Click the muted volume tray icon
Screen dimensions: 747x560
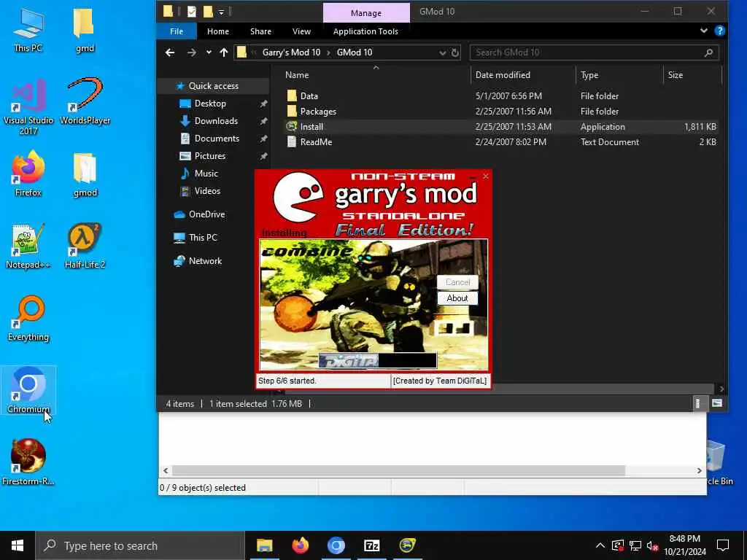653,545
